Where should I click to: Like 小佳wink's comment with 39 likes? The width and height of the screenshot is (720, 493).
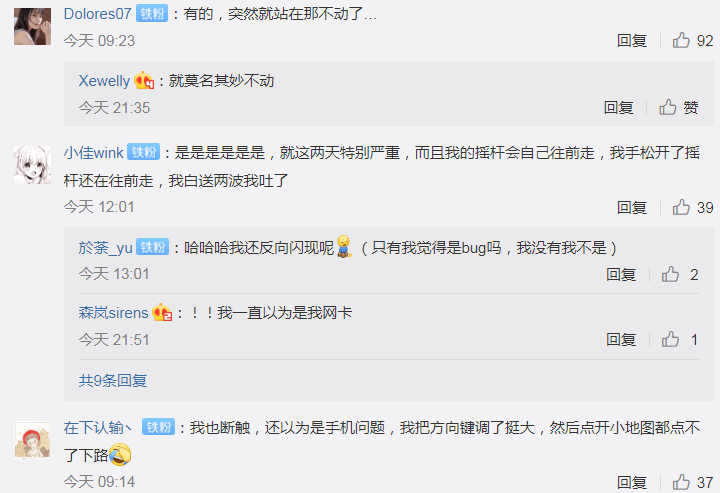[x=681, y=207]
